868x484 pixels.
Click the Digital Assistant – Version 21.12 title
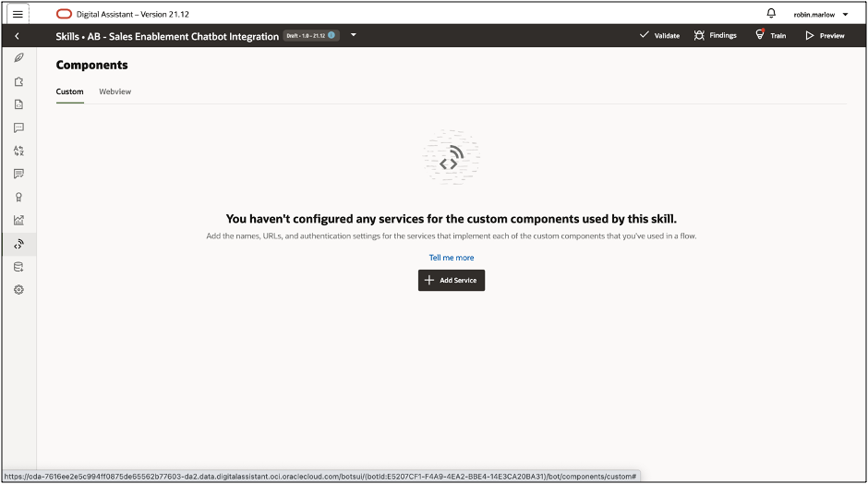[x=133, y=15]
